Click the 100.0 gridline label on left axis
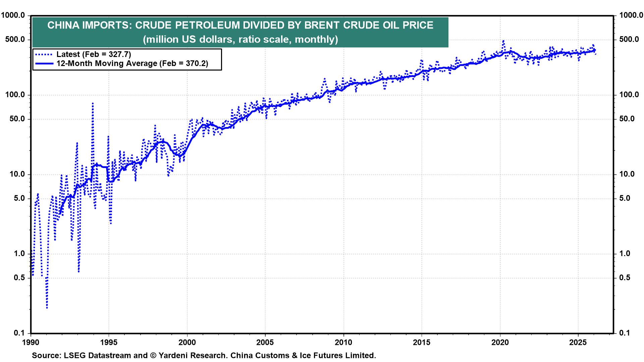This screenshot has height=362, width=644. click(x=15, y=95)
